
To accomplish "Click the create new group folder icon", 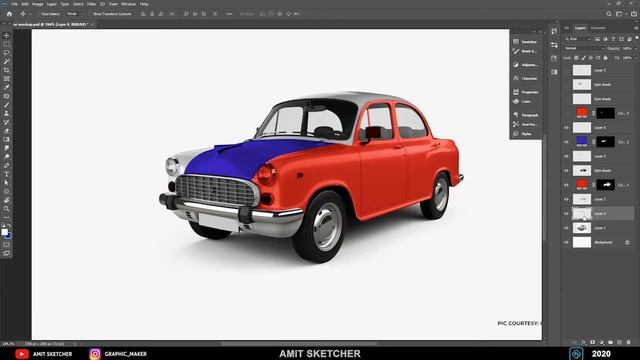I will tap(610, 342).
